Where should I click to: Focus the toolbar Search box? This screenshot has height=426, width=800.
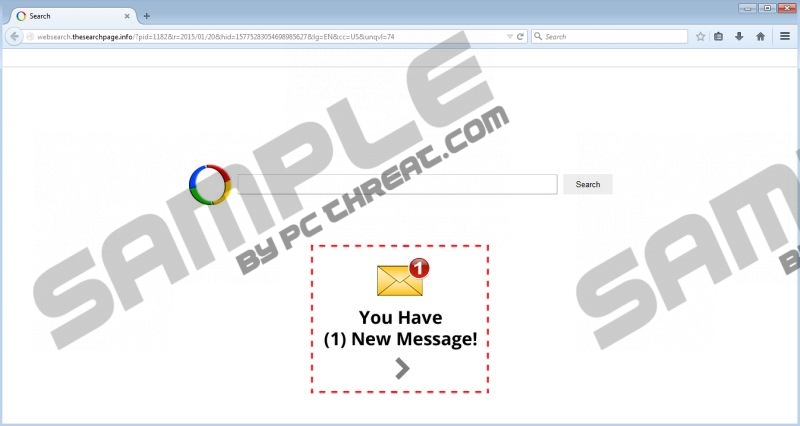pyautogui.click(x=610, y=36)
